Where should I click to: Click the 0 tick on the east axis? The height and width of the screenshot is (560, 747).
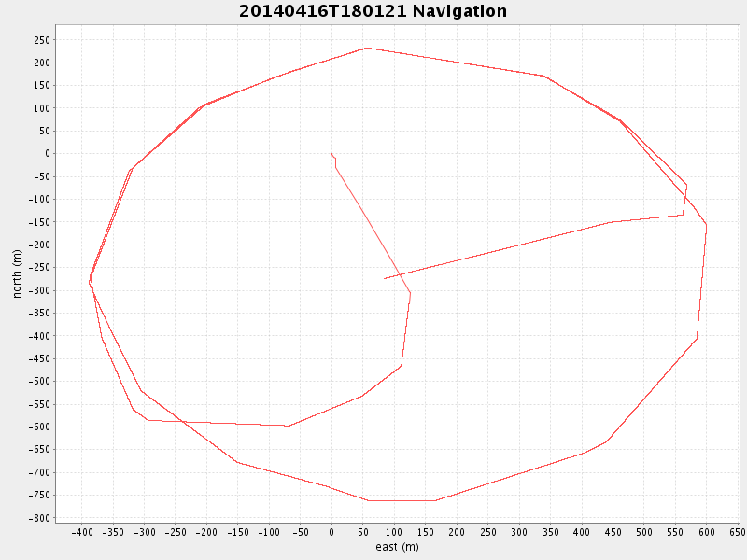[x=331, y=533]
